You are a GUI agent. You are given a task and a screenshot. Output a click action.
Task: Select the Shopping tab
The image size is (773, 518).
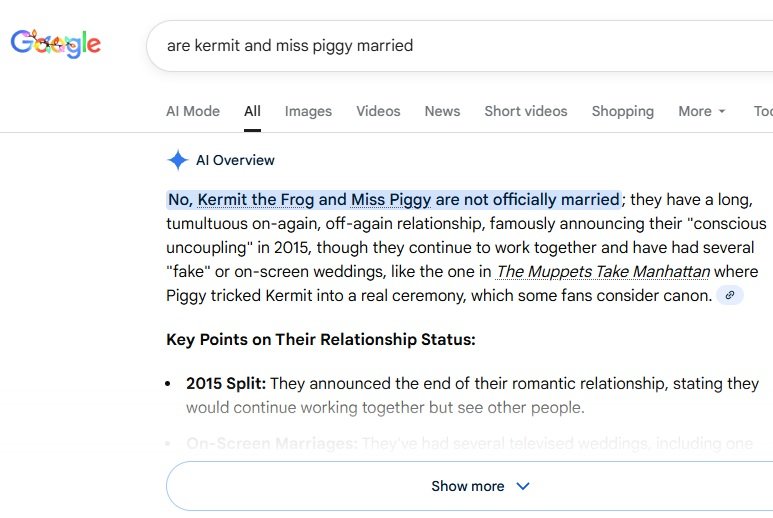point(622,111)
